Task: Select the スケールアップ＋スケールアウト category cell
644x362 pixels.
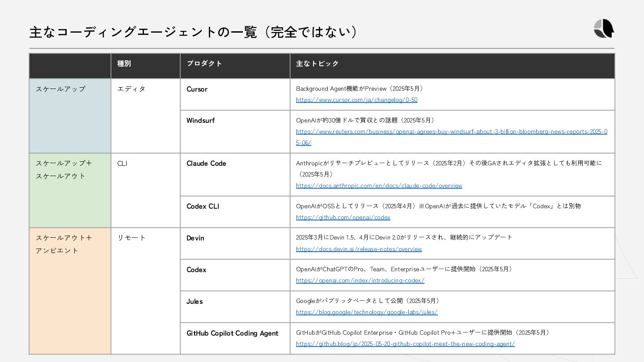Action: coord(70,190)
